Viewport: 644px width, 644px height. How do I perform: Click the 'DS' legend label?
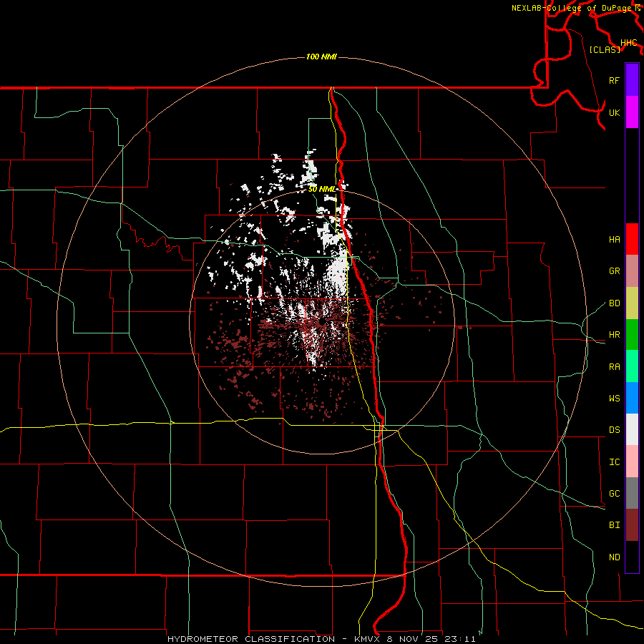click(x=614, y=429)
